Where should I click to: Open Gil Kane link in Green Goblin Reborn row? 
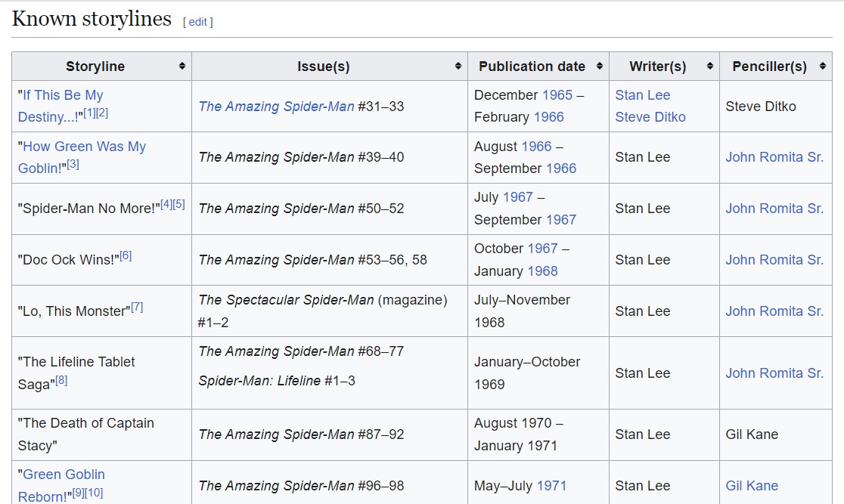[752, 486]
